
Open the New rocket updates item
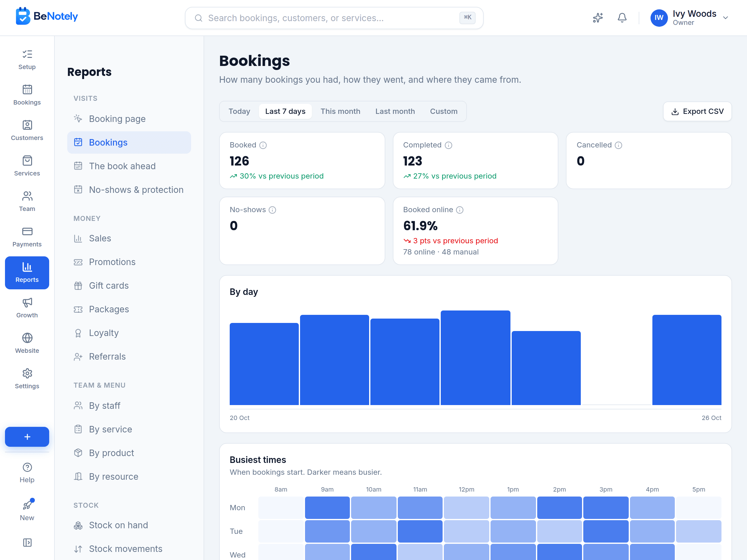[x=27, y=510]
